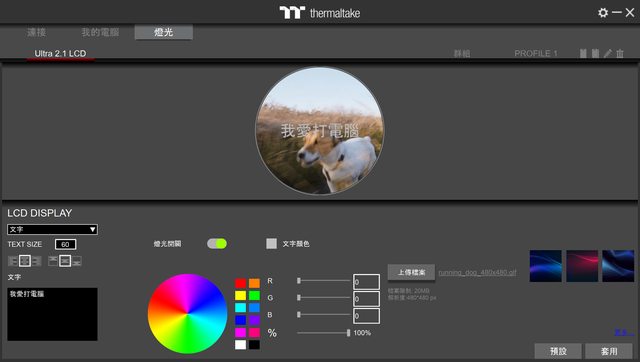Image resolution: width=640 pixels, height=362 pixels.
Task: Align text horizontally to the right
Action: point(37,261)
